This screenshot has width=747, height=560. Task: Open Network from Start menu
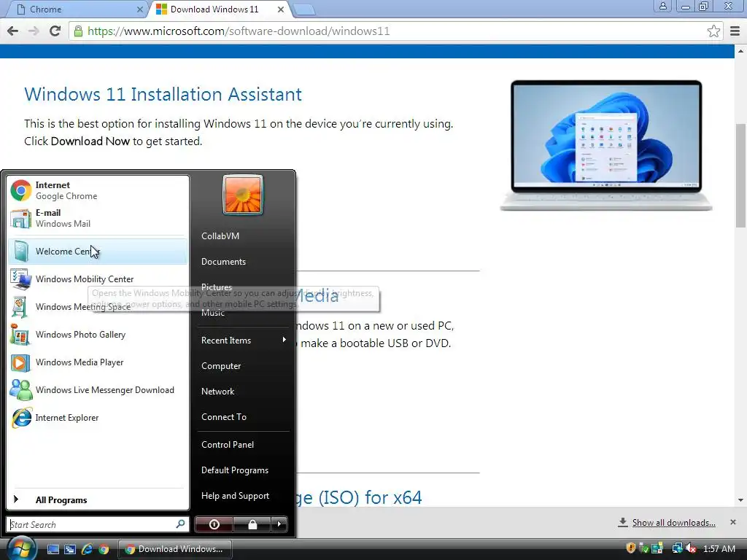tap(217, 391)
